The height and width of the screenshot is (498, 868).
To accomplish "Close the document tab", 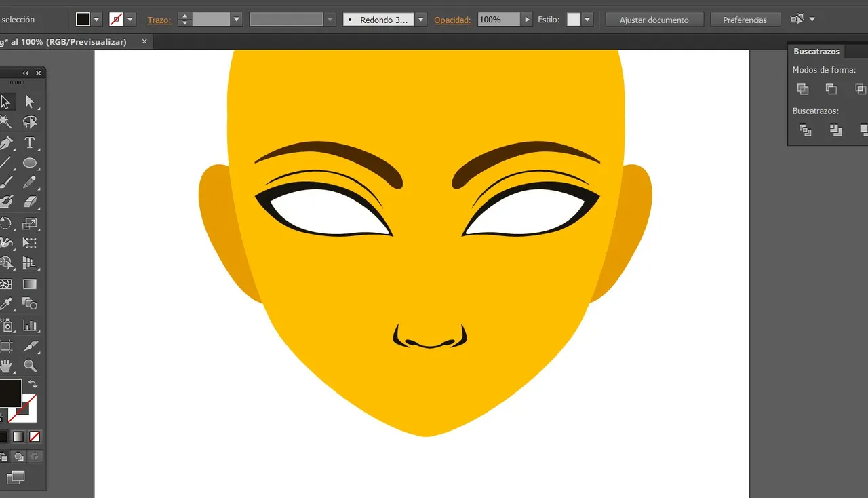I will [144, 42].
